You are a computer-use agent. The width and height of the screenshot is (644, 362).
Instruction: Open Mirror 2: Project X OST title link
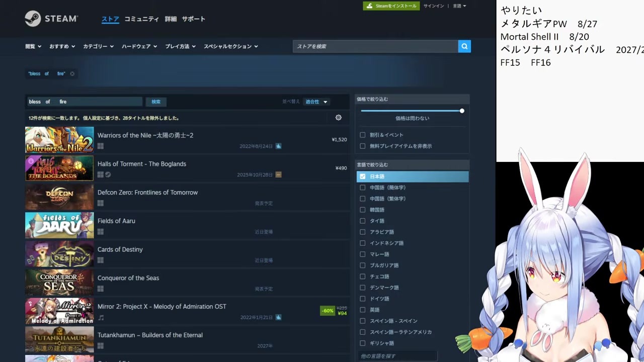coord(162,307)
